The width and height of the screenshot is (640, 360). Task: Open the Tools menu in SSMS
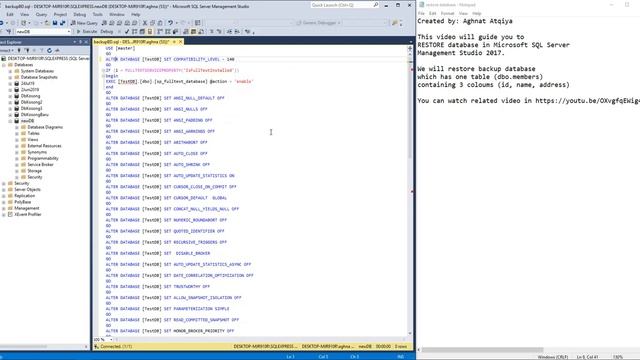point(98,14)
